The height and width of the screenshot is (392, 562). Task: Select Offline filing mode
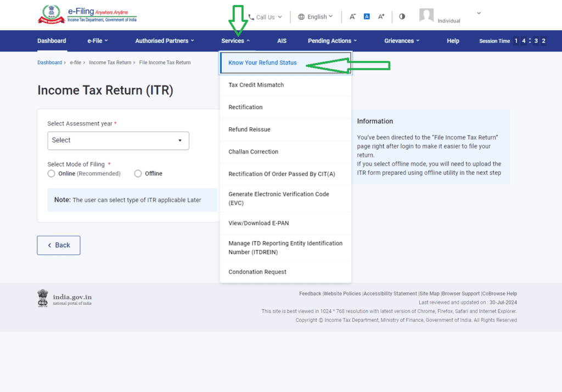click(138, 174)
